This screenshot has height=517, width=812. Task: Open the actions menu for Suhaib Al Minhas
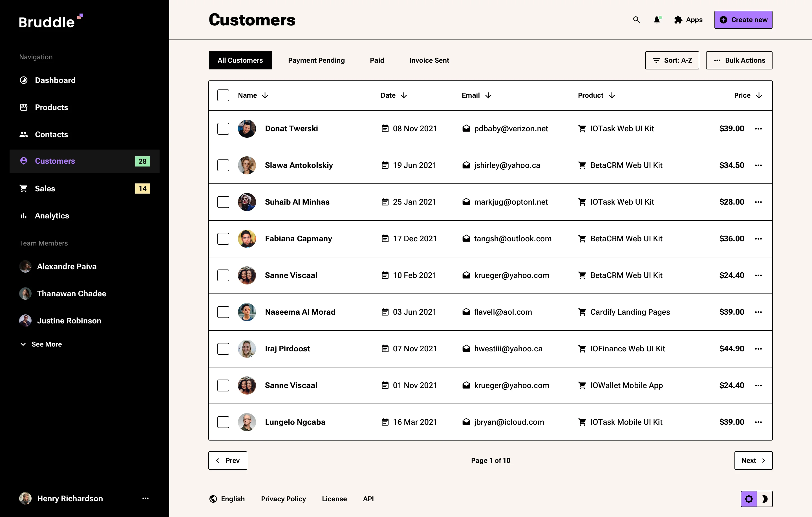tap(759, 202)
